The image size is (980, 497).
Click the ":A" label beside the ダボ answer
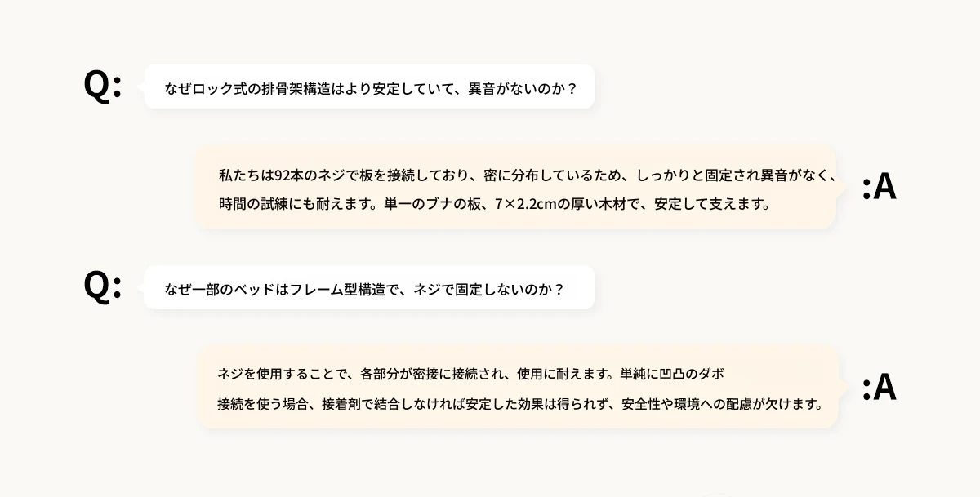point(880,388)
